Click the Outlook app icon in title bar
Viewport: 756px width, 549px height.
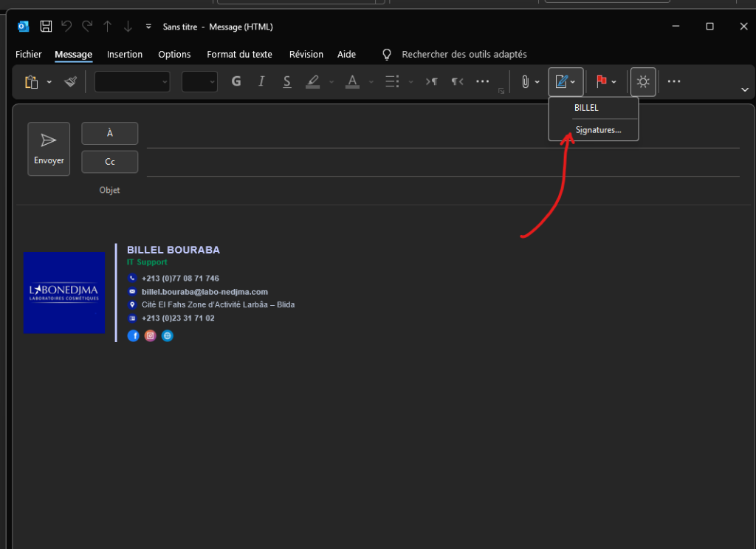point(23,26)
